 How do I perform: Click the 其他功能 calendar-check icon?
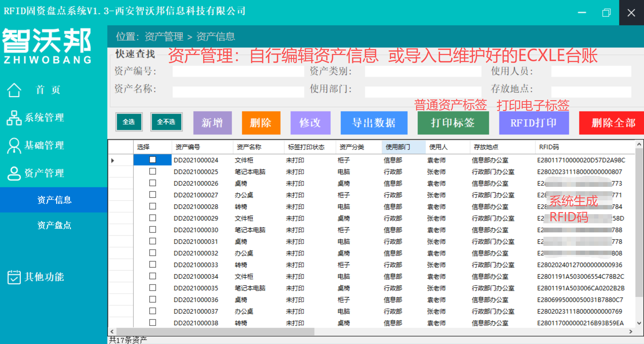pyautogui.click(x=14, y=277)
